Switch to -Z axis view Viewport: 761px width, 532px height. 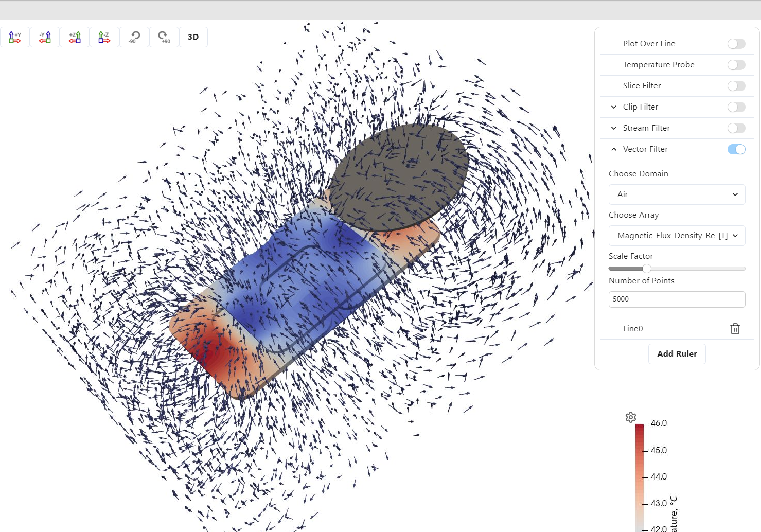tap(104, 37)
